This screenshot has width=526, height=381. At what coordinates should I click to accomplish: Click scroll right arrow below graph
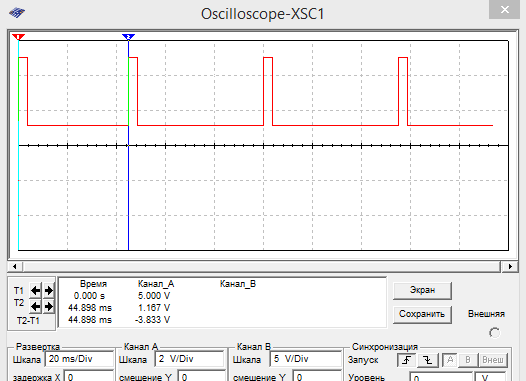[x=510, y=266]
